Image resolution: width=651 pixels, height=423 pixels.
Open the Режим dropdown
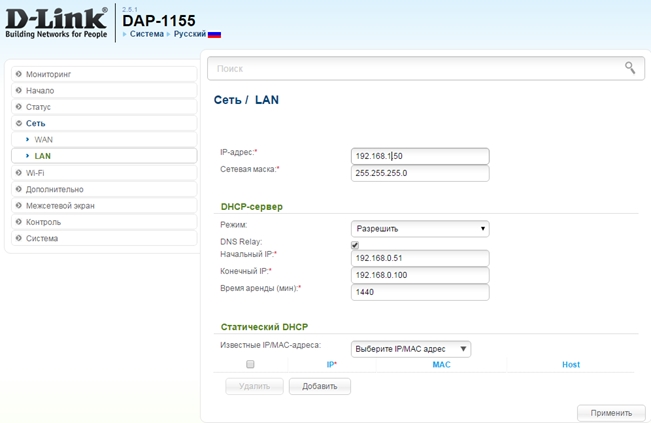pos(420,228)
